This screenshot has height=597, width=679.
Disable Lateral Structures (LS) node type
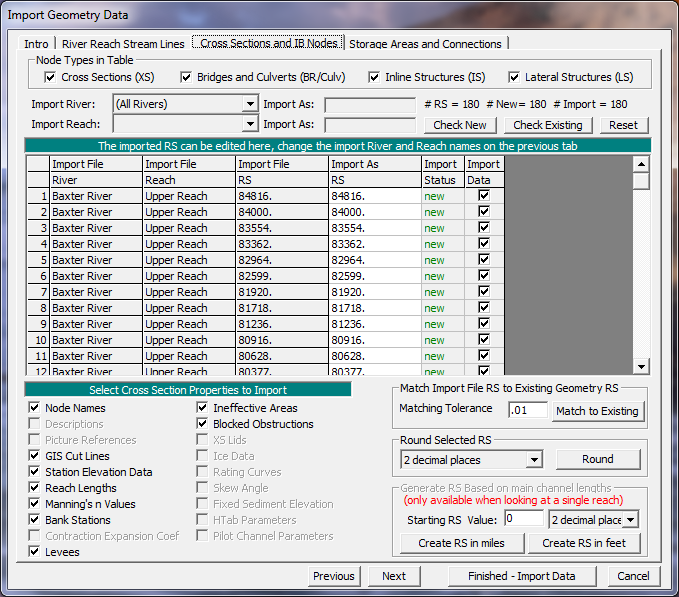(515, 77)
